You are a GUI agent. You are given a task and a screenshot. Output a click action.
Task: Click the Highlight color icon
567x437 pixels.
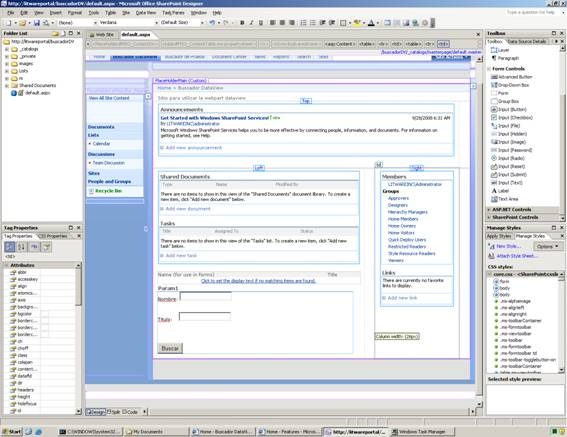tap(357, 23)
